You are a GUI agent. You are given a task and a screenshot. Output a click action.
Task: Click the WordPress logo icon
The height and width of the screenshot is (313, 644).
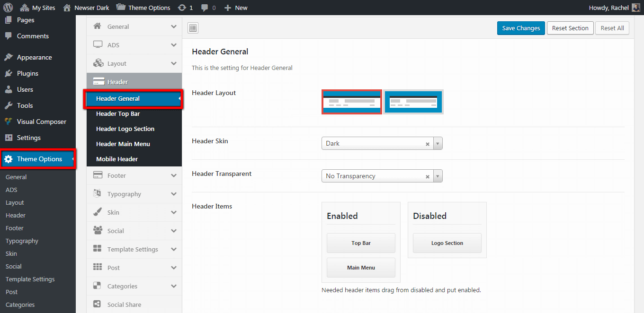[x=8, y=8]
